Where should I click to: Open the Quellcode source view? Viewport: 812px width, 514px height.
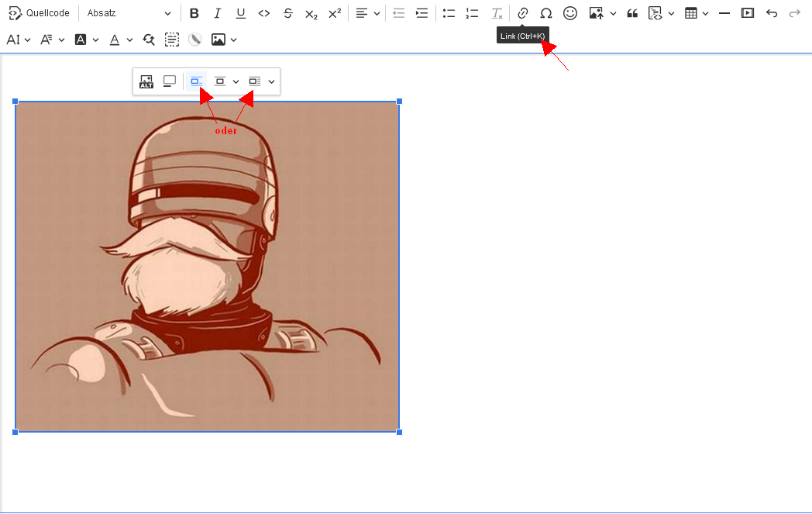pyautogui.click(x=39, y=13)
